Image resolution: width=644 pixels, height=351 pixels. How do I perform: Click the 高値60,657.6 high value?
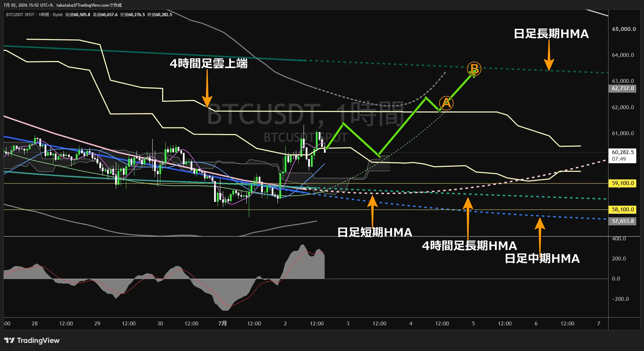[x=105, y=15]
